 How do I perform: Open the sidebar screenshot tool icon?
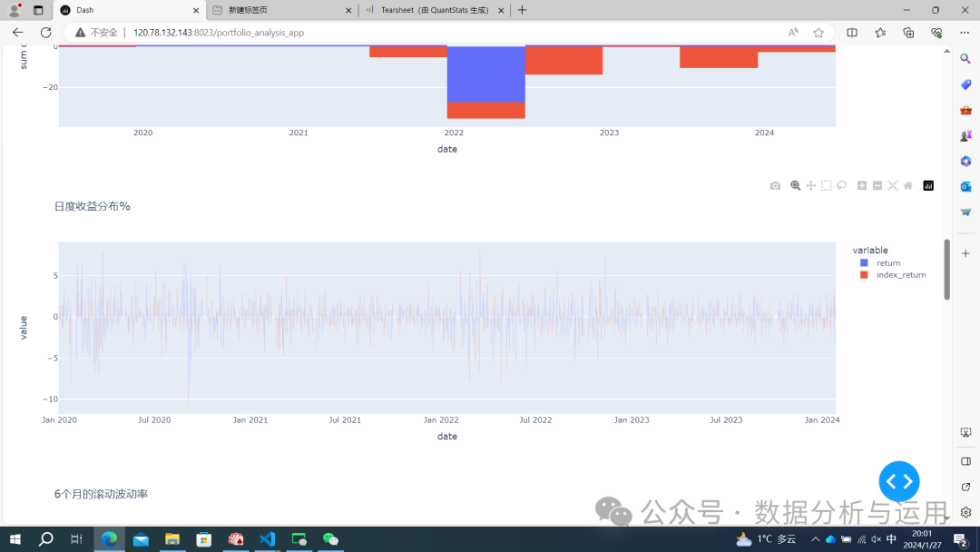pos(965,432)
